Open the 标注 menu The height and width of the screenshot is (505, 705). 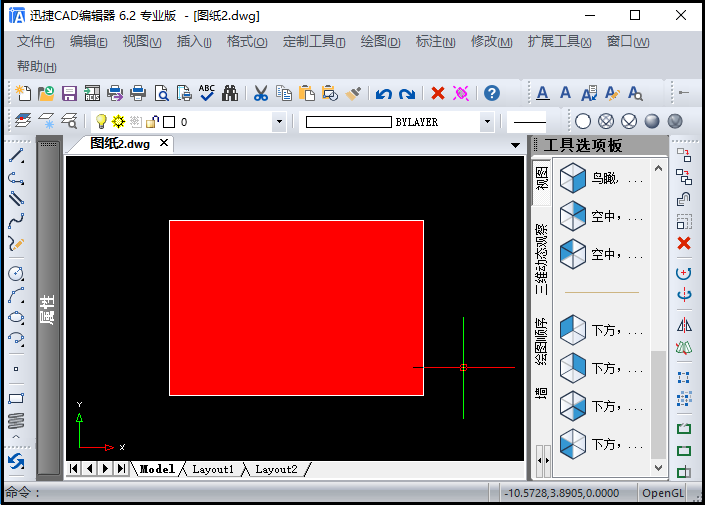coord(435,42)
